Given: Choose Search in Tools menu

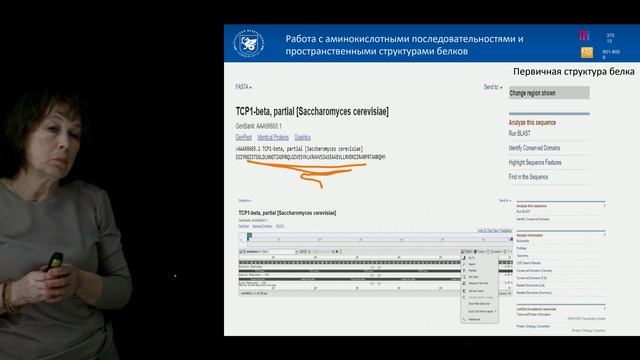Looking at the screenshot, I should [472, 264].
